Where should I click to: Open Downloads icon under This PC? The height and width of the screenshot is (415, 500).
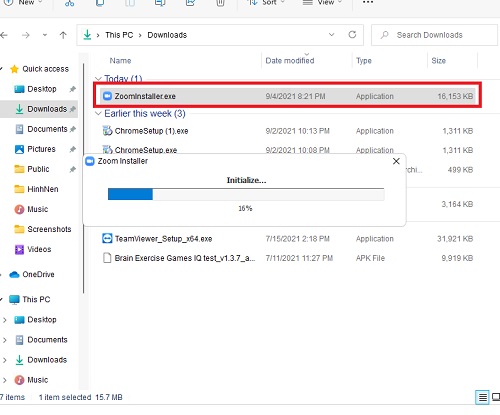(x=19, y=360)
